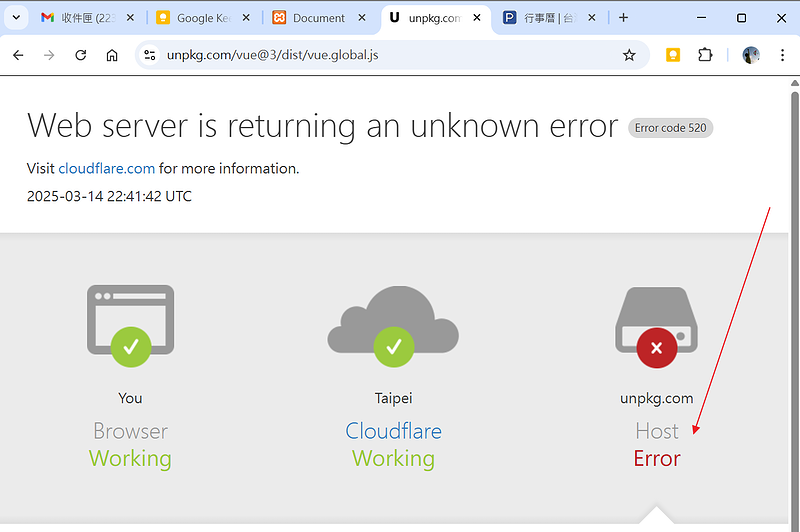Open the Google Keep extension icon
The width and height of the screenshot is (800, 532).
[673, 56]
